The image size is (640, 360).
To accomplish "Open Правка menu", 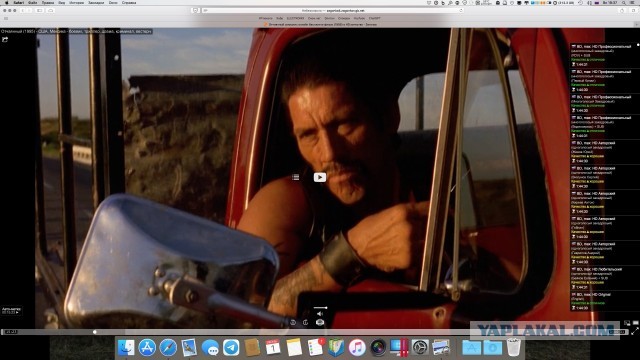I will coord(47,2).
